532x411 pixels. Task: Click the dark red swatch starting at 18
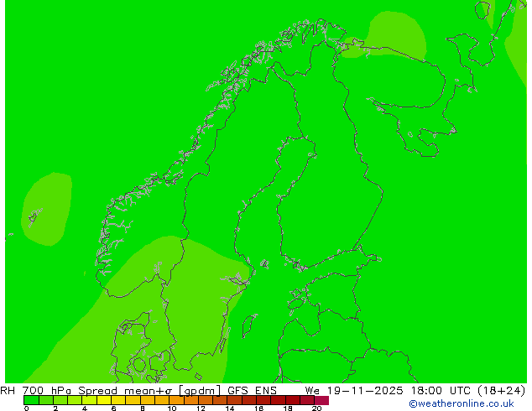[293, 400]
